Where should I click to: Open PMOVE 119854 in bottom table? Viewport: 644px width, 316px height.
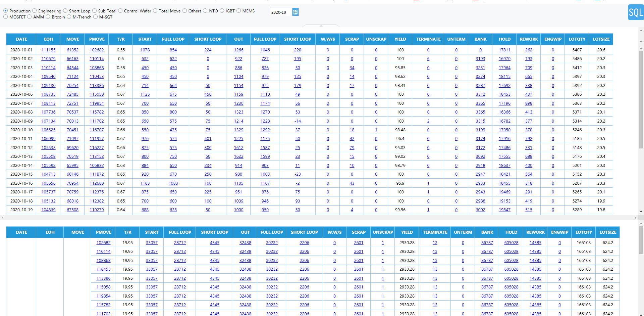tap(103, 296)
